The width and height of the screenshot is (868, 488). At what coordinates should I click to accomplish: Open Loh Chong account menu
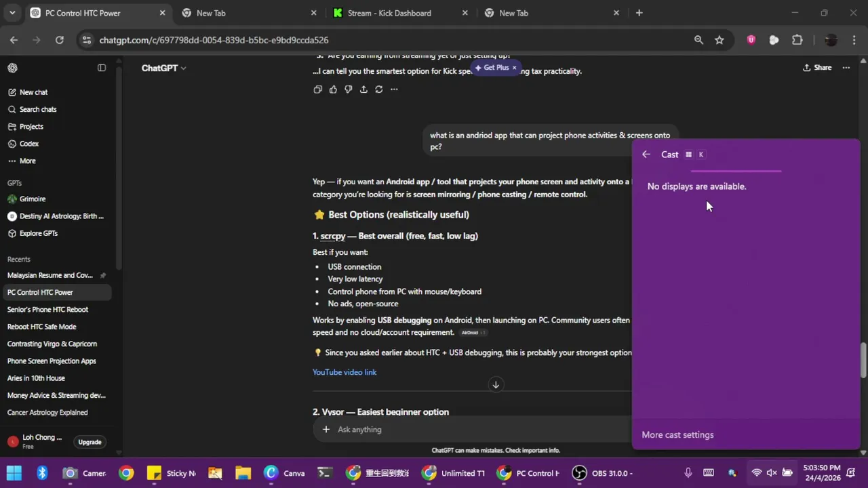click(x=35, y=441)
